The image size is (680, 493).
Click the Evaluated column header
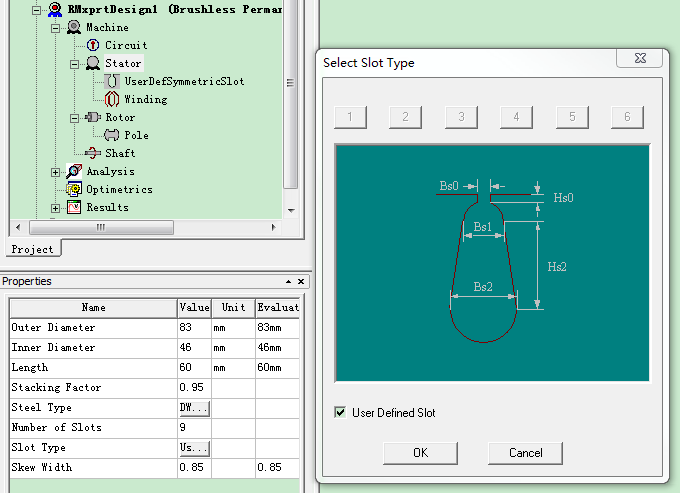click(278, 308)
